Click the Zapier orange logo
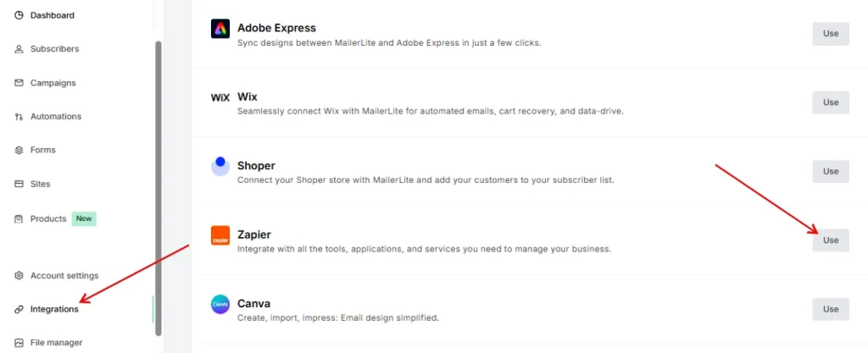This screenshot has height=353, width=868. pyautogui.click(x=220, y=235)
